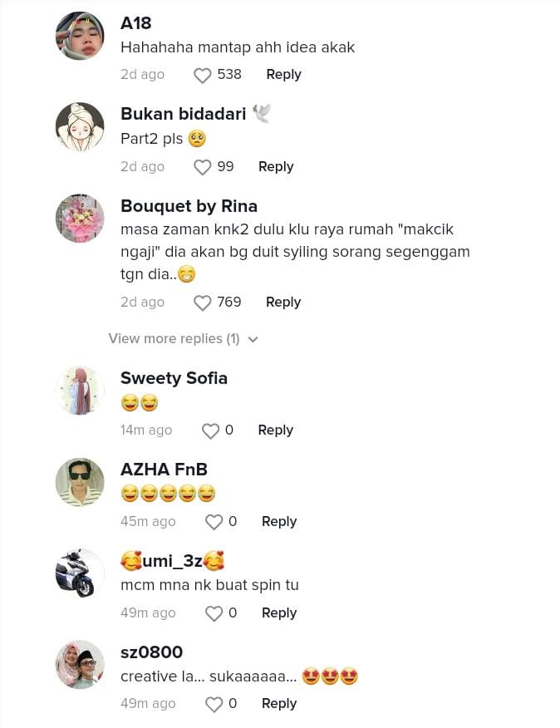Open the Sweety Sofia username link
Viewport: 560px width, 728px height.
pyautogui.click(x=174, y=378)
